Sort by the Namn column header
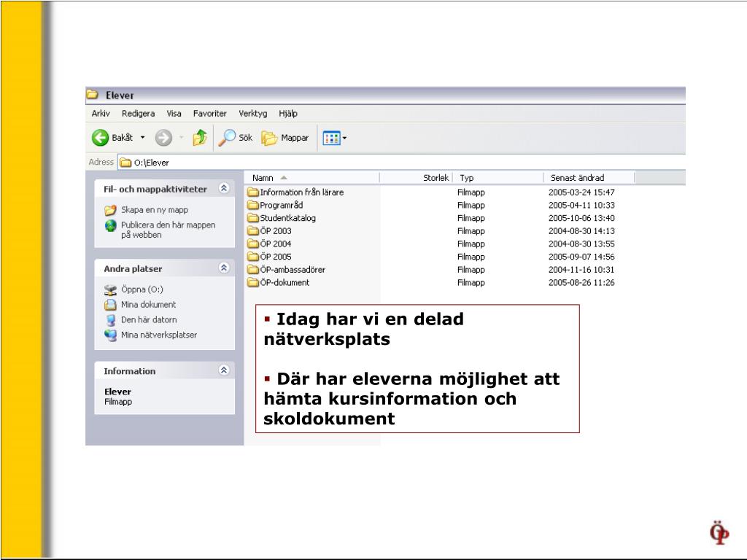The image size is (747, 560). pyautogui.click(x=312, y=178)
